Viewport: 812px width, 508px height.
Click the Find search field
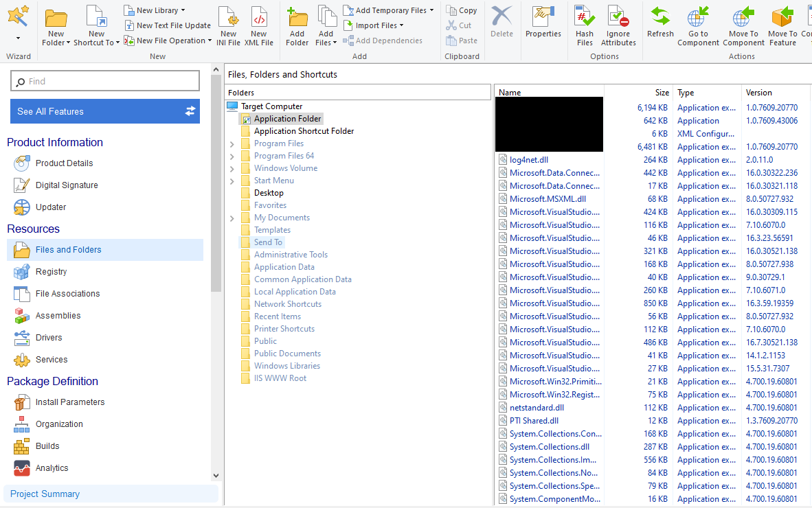click(105, 81)
